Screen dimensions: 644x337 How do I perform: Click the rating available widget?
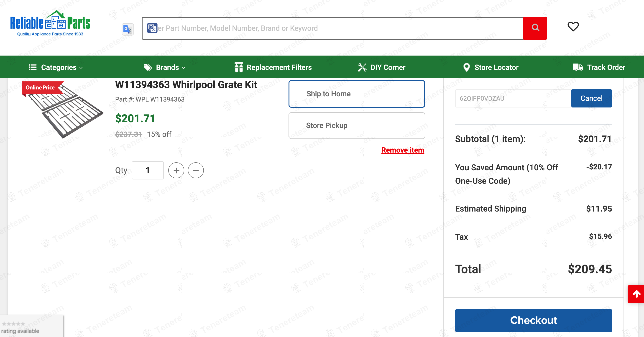31,327
